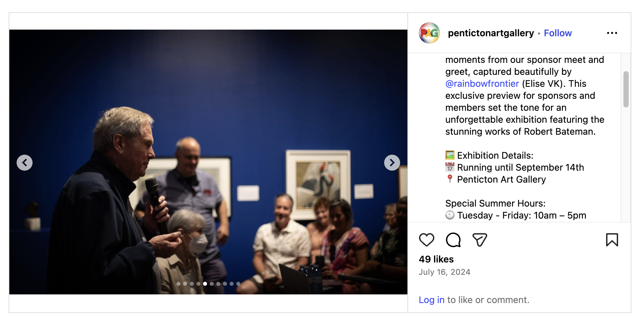Screen dimensions: 644x328
Task: Click the Follow link
Action: coord(558,33)
